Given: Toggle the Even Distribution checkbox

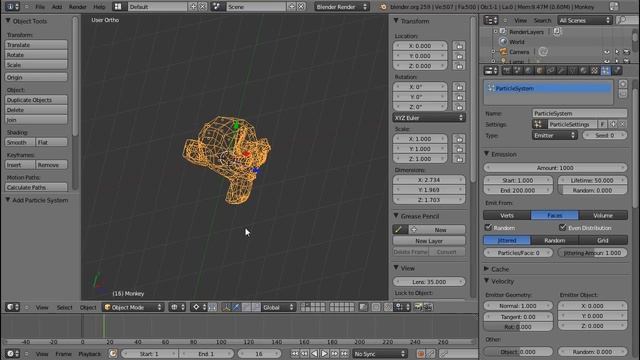Looking at the screenshot, I should tap(562, 227).
